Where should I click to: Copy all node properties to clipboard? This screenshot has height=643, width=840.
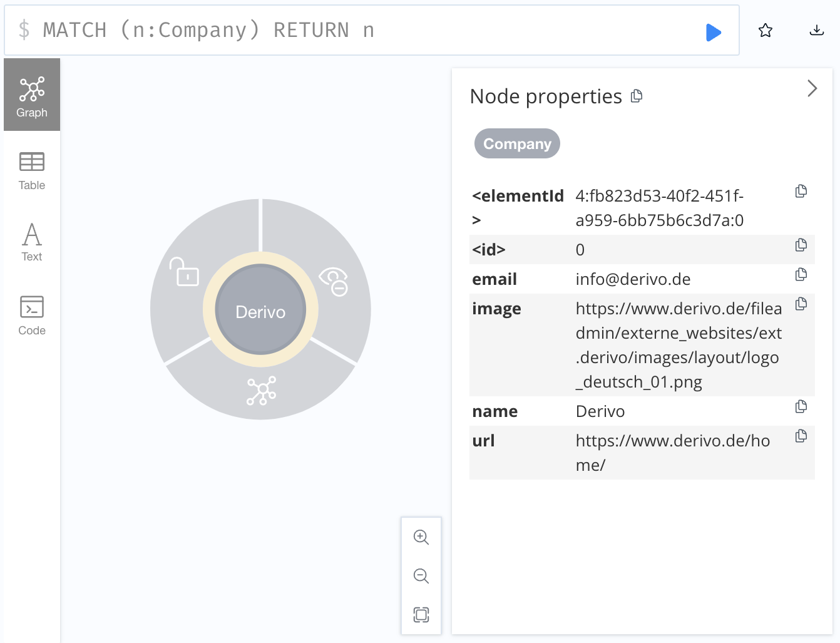637,96
